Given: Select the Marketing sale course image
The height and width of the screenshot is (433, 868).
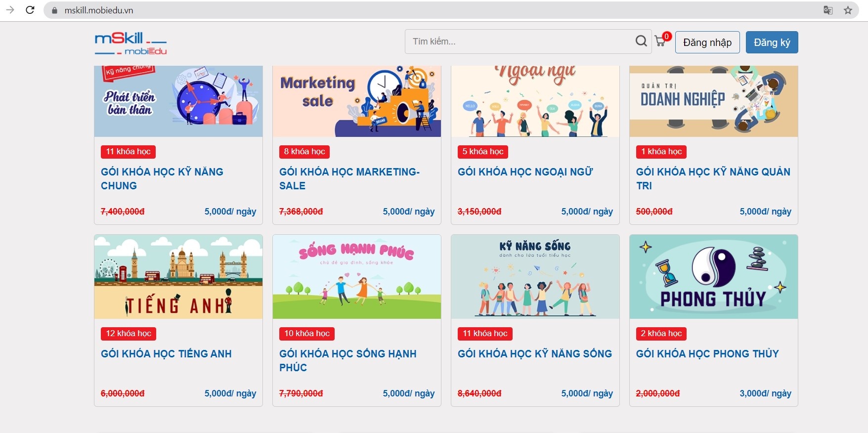Looking at the screenshot, I should [x=356, y=101].
